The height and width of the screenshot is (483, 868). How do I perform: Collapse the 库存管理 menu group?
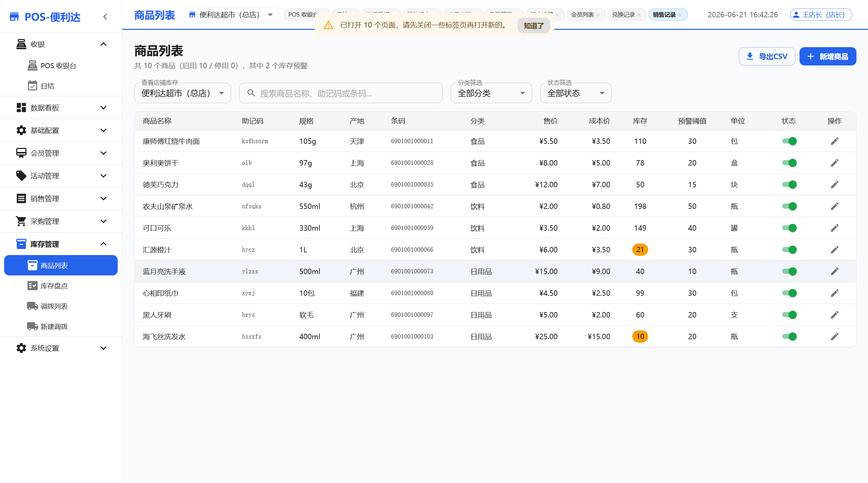pos(103,244)
